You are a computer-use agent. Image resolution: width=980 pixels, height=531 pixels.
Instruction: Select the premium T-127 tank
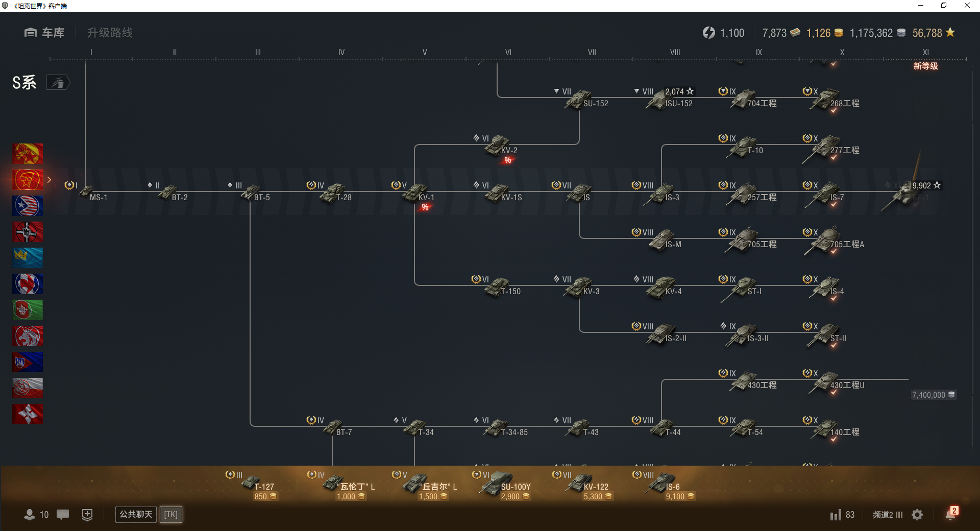coord(252,486)
